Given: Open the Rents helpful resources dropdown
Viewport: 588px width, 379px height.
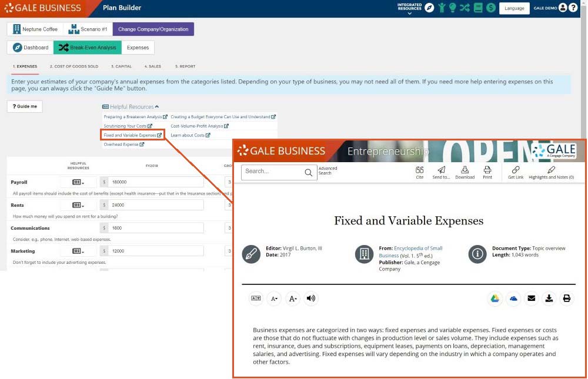Looking at the screenshot, I should pos(78,205).
